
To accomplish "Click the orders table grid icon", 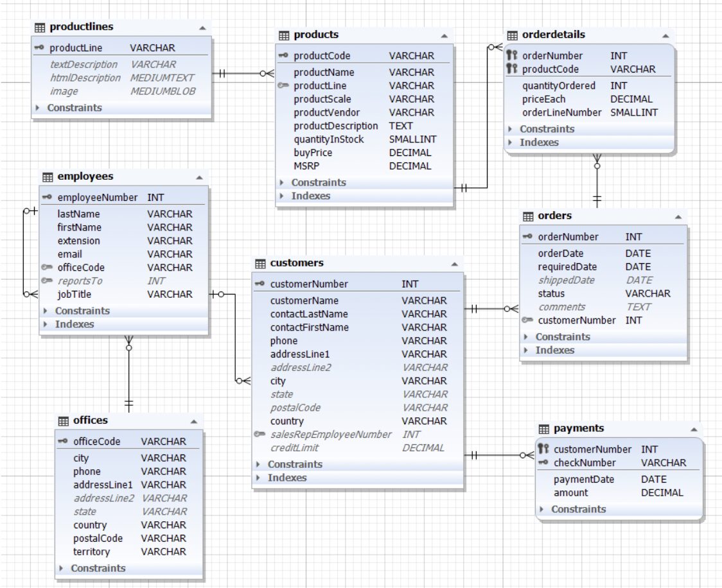I will pos(528,216).
